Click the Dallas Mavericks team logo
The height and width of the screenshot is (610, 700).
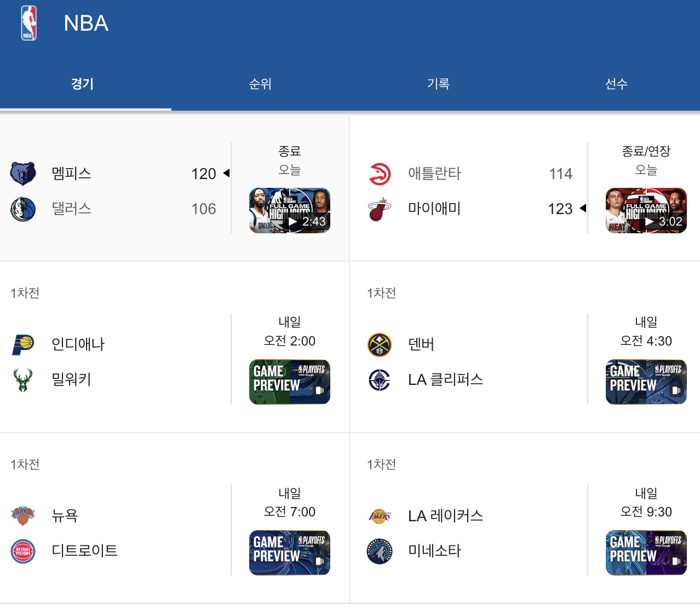[x=22, y=209]
